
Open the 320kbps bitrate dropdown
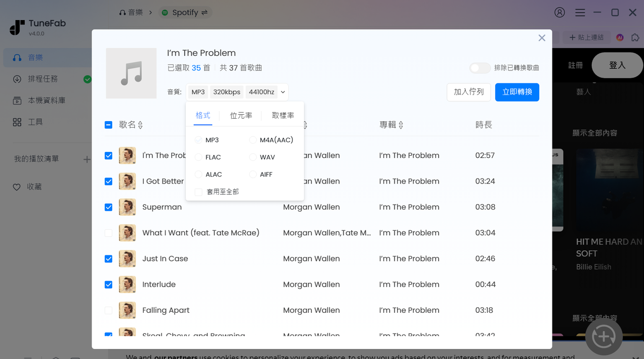[226, 92]
